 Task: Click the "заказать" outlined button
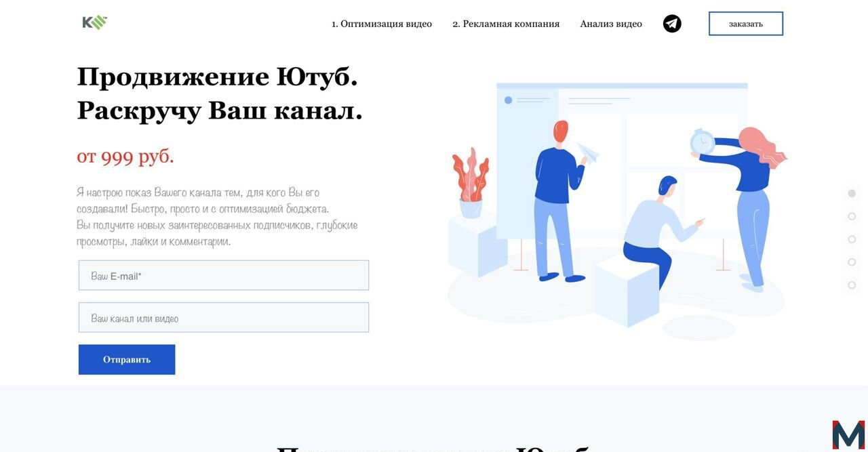(x=746, y=24)
